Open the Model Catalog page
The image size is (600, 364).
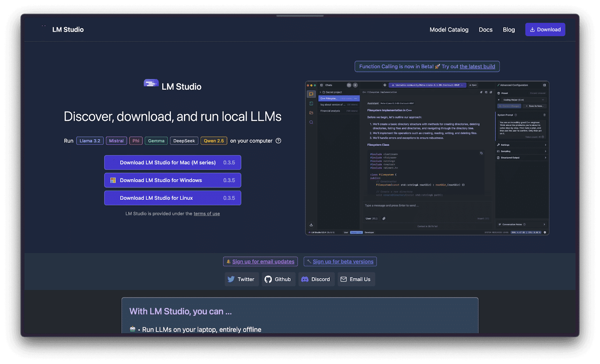[449, 30]
